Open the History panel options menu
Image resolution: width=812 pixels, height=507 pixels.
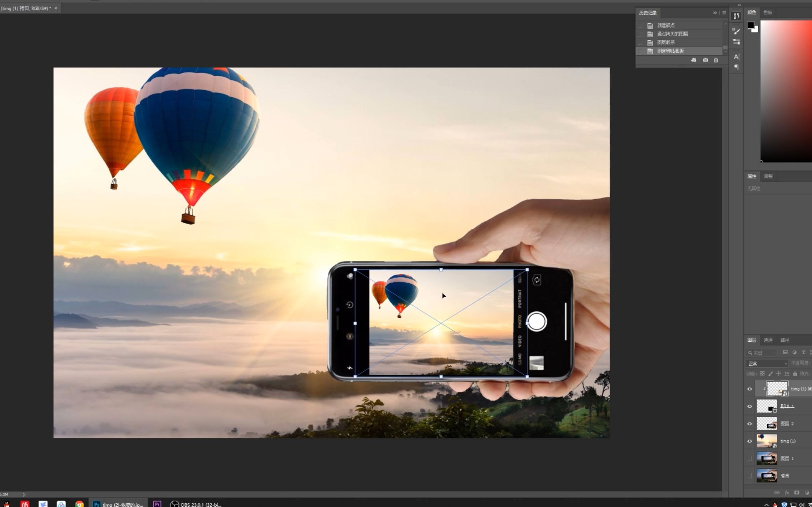(x=724, y=13)
